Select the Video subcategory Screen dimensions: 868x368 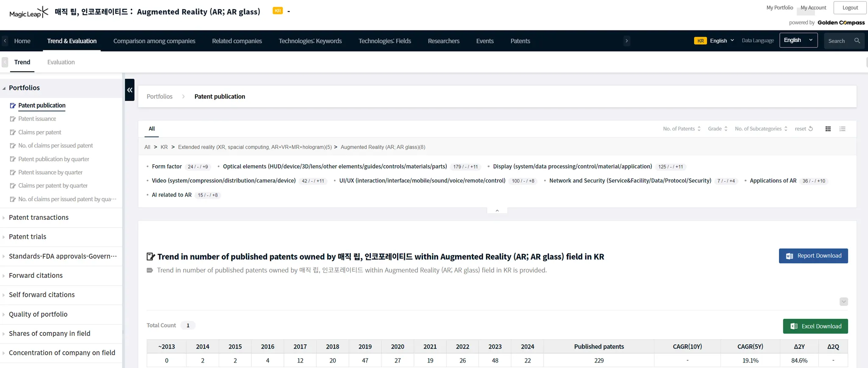224,180
